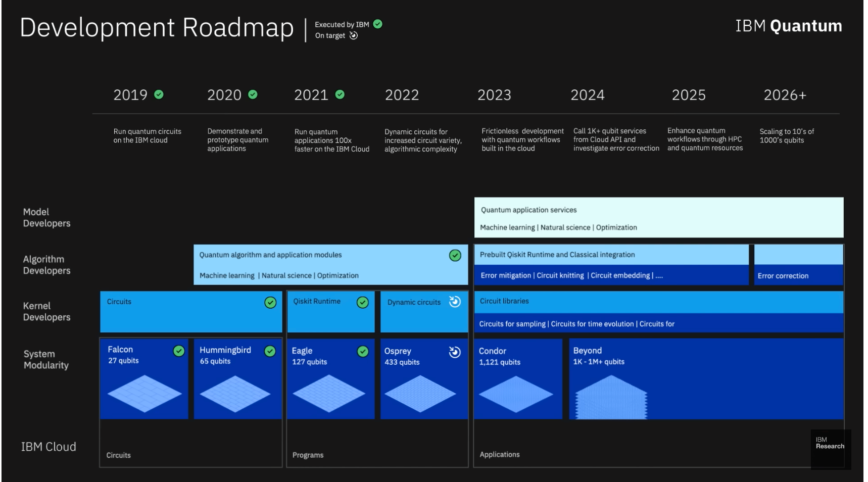Image resolution: width=868 pixels, height=482 pixels.
Task: Click the Executed by IBM checkmark in legend
Action: (x=378, y=24)
